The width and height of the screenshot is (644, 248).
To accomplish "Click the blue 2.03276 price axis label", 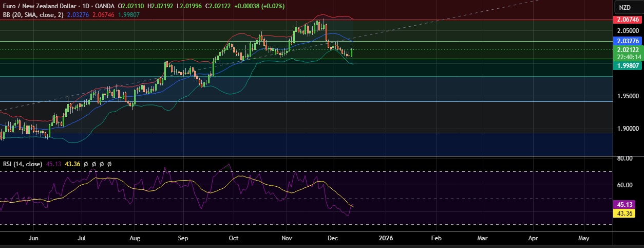I will coord(628,41).
